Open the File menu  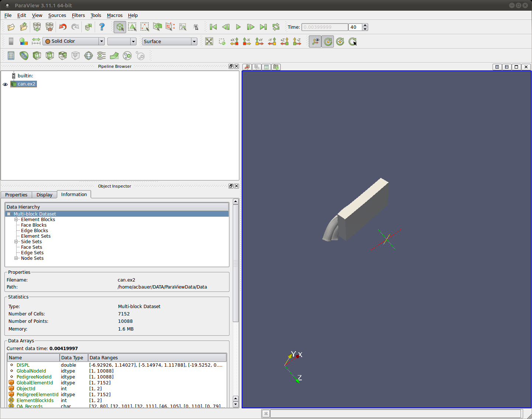tap(8, 15)
